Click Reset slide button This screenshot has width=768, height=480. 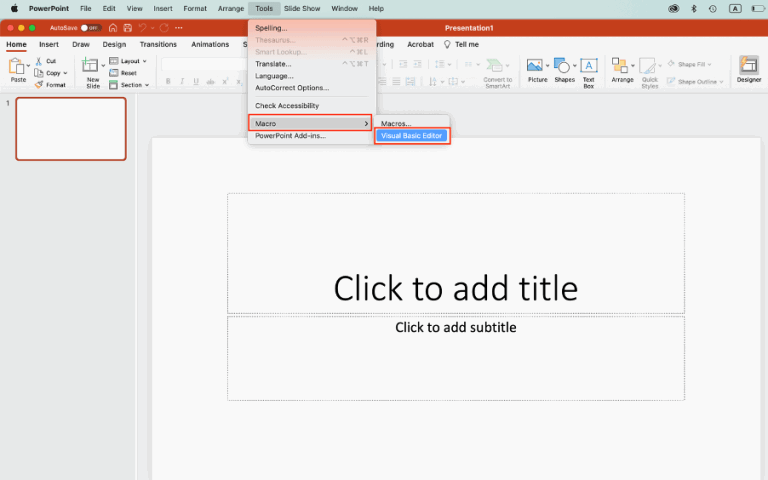pos(124,73)
